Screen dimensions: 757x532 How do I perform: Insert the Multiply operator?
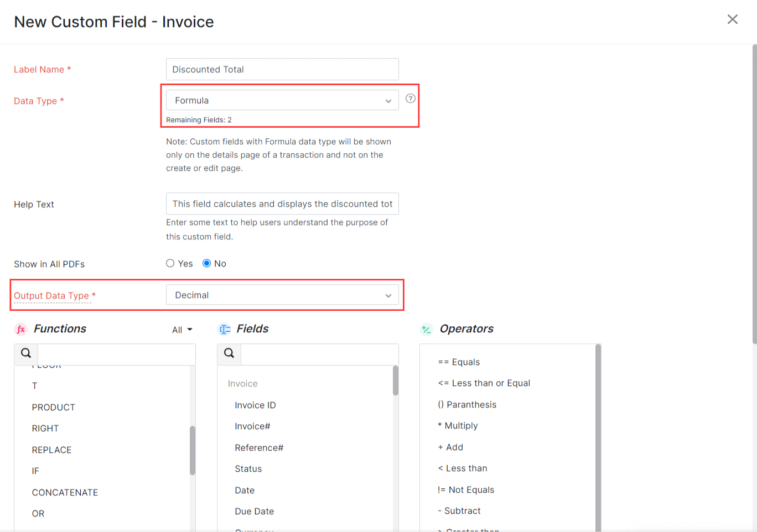[x=457, y=425]
